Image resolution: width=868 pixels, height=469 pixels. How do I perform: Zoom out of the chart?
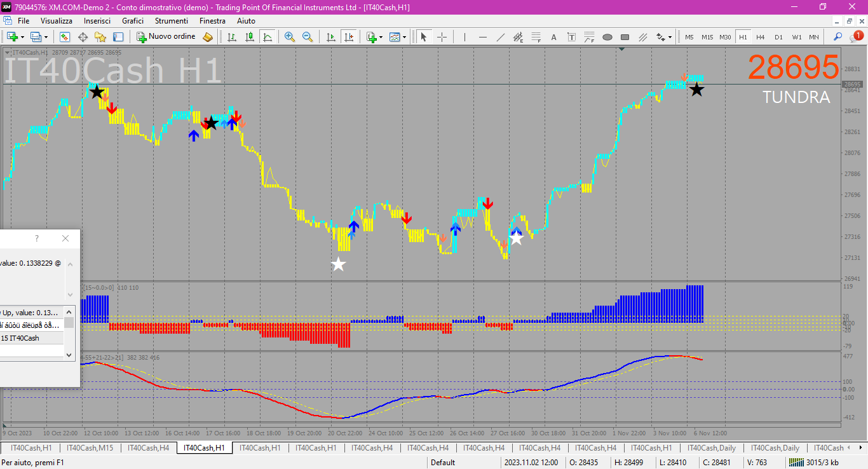pyautogui.click(x=308, y=37)
